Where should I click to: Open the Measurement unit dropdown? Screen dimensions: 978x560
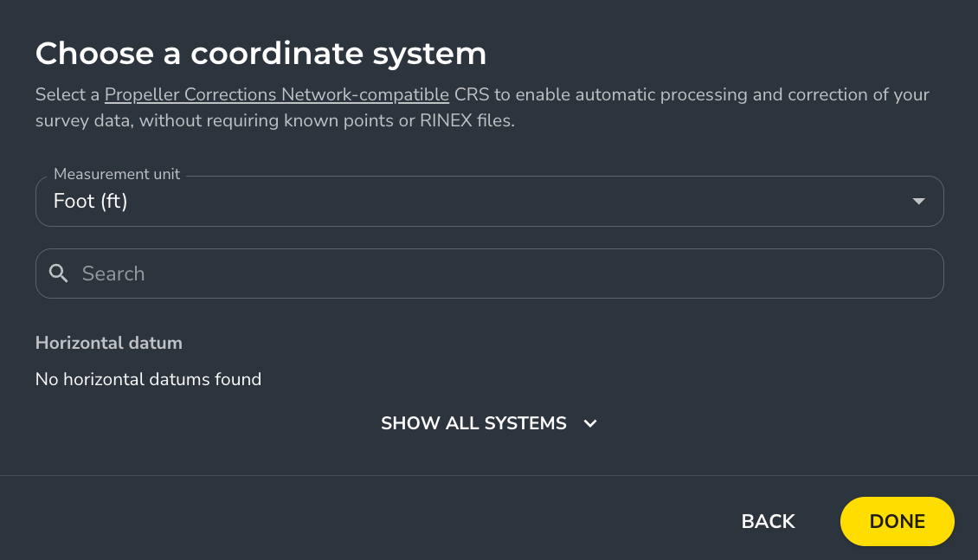489,201
